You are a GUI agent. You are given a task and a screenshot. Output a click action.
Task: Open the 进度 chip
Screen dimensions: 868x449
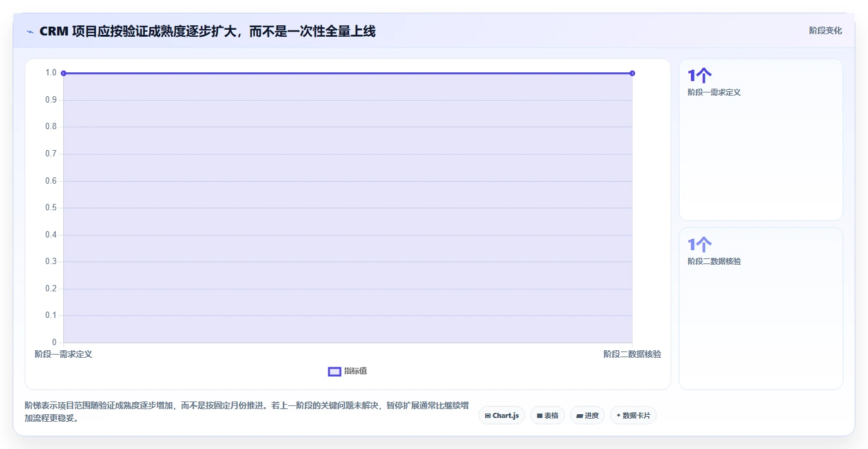click(x=587, y=415)
